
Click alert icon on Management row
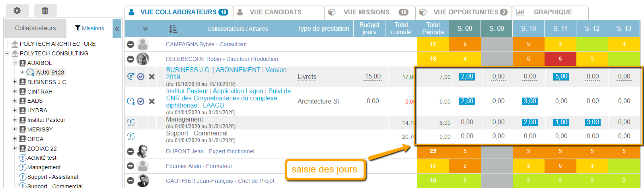[130, 122]
